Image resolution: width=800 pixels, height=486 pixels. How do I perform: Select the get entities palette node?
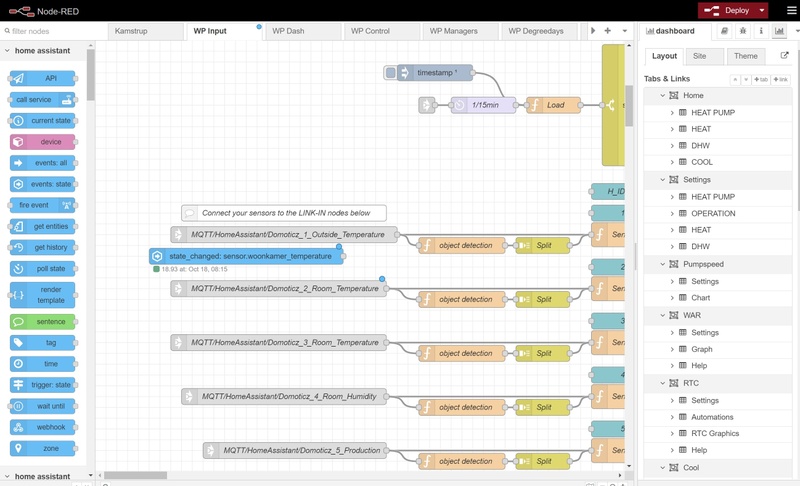[x=42, y=226]
